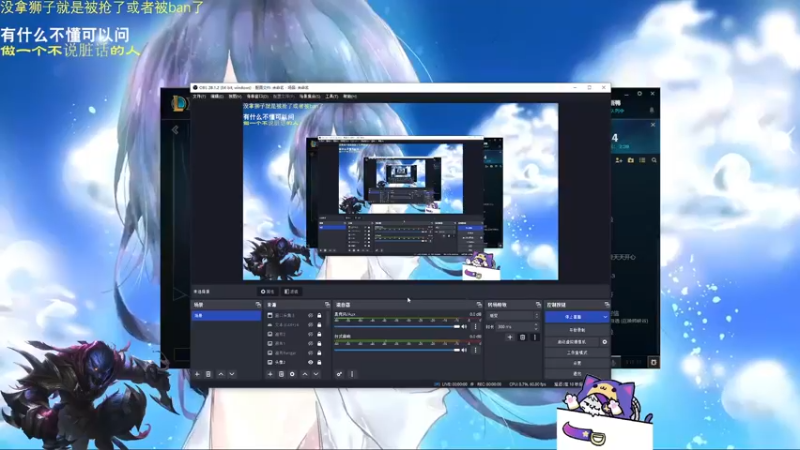Click the 停止直播 stop streaming button

pyautogui.click(x=573, y=317)
